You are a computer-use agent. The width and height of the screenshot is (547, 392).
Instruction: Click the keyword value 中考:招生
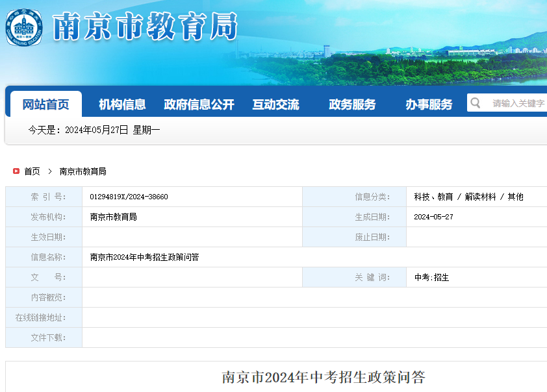click(x=431, y=277)
